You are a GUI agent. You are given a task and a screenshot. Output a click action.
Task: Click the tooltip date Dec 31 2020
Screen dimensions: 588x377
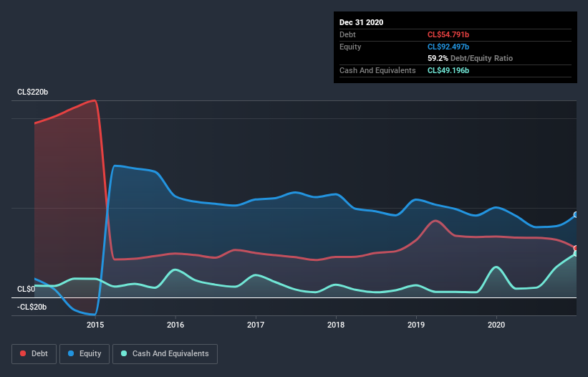tap(361, 22)
